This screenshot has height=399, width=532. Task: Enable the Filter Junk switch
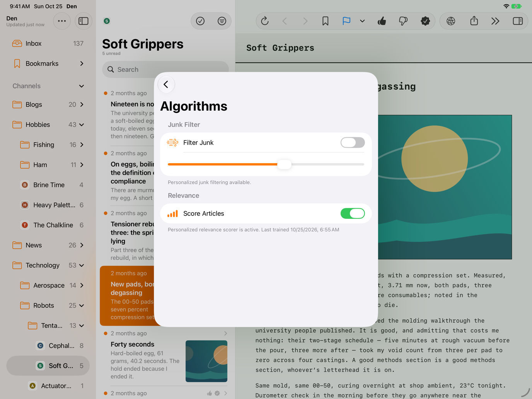(x=352, y=143)
